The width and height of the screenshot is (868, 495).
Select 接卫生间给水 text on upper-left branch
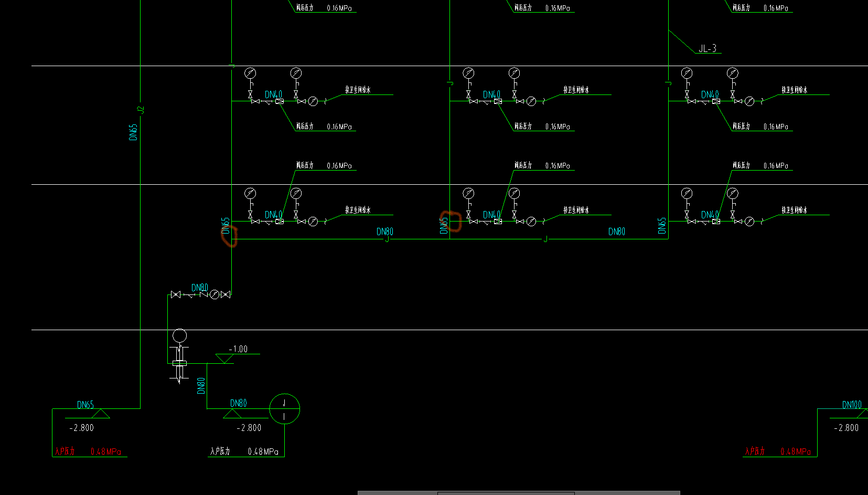click(358, 90)
